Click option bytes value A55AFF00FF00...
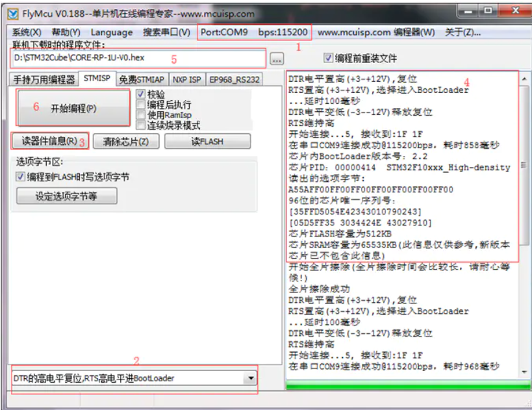The height and width of the screenshot is (410, 532). pos(370,190)
